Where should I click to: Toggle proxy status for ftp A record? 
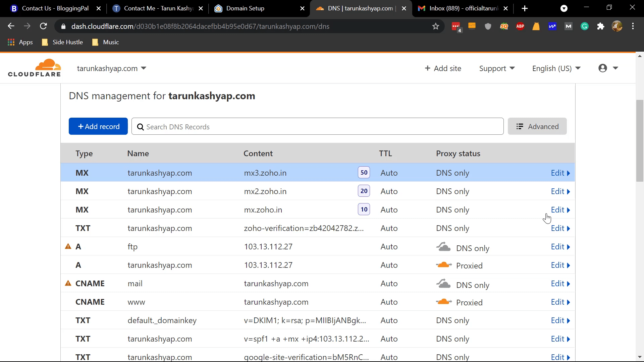[x=444, y=247]
